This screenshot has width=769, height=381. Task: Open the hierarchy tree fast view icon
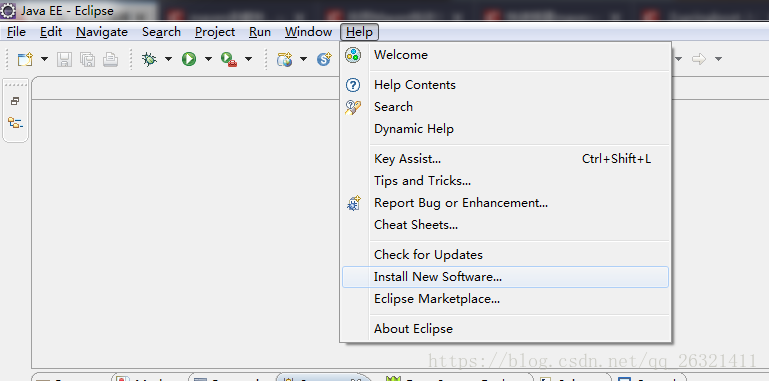[15, 123]
